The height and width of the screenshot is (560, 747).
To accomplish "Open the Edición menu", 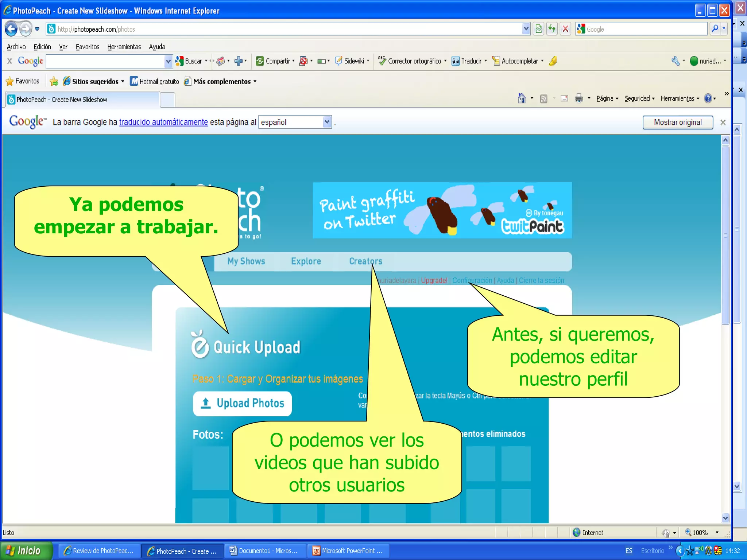I will pos(42,47).
